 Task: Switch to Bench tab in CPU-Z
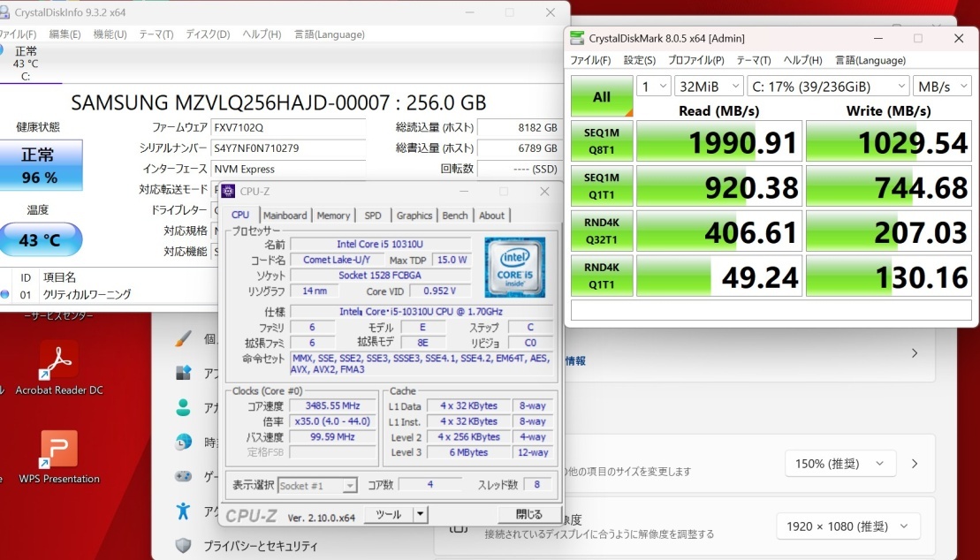pos(455,215)
